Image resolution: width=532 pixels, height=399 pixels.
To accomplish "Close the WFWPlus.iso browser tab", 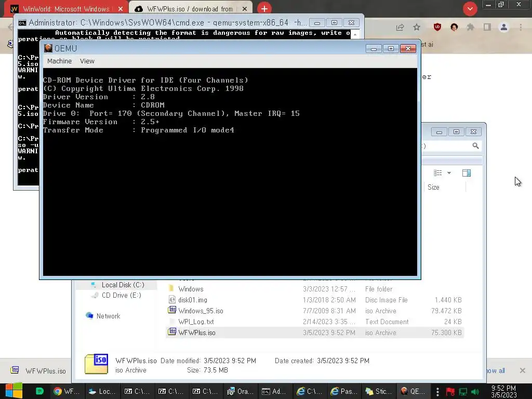I will 245,9.
